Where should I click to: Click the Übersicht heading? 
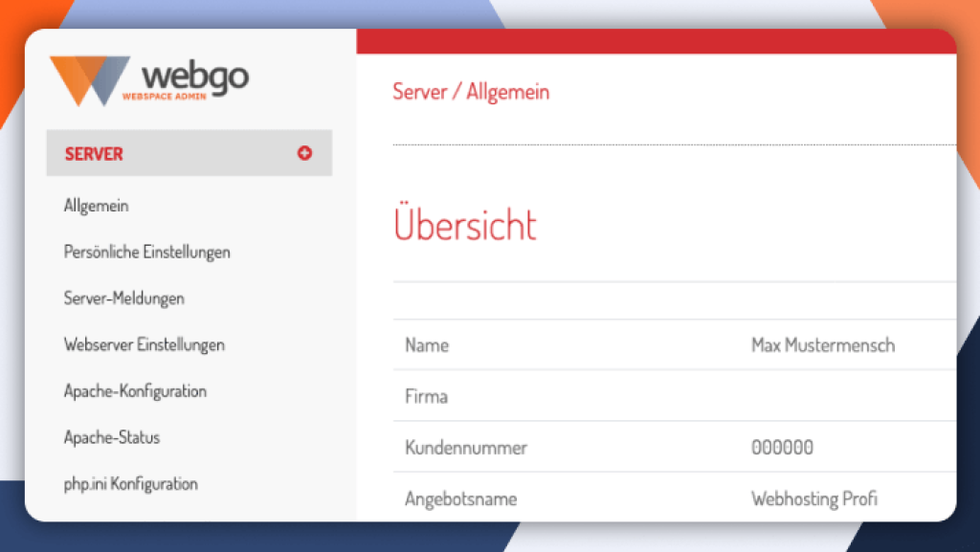[x=464, y=225]
